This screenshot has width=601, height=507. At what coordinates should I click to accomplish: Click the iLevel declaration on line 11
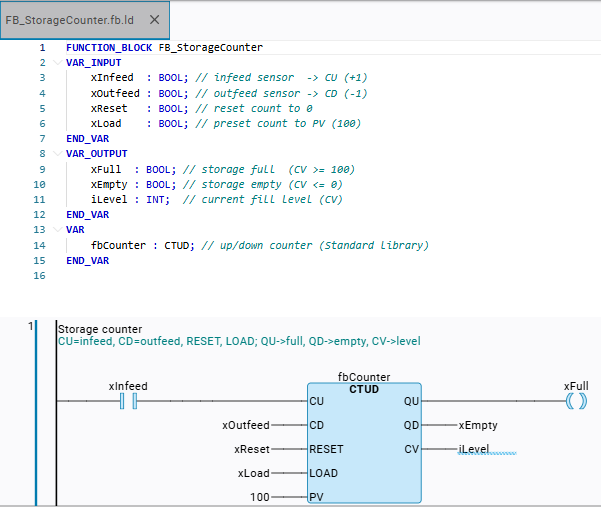[x=109, y=199]
